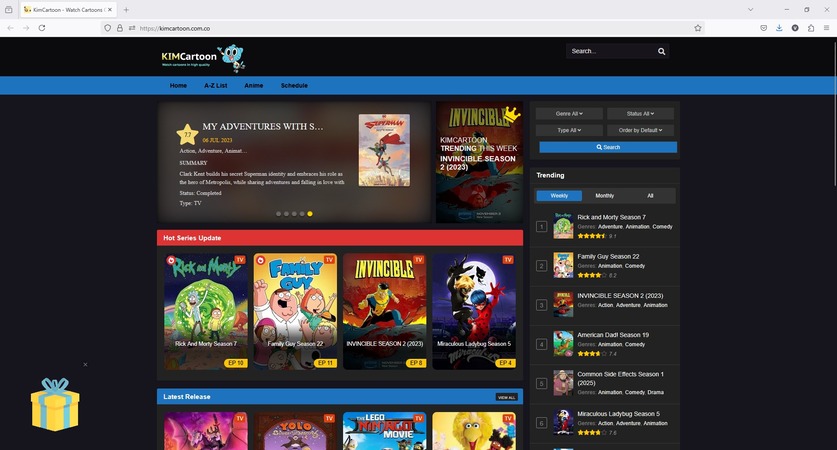Image resolution: width=837 pixels, height=450 pixels.
Task: Open the Genre All dropdown
Action: [x=569, y=114]
